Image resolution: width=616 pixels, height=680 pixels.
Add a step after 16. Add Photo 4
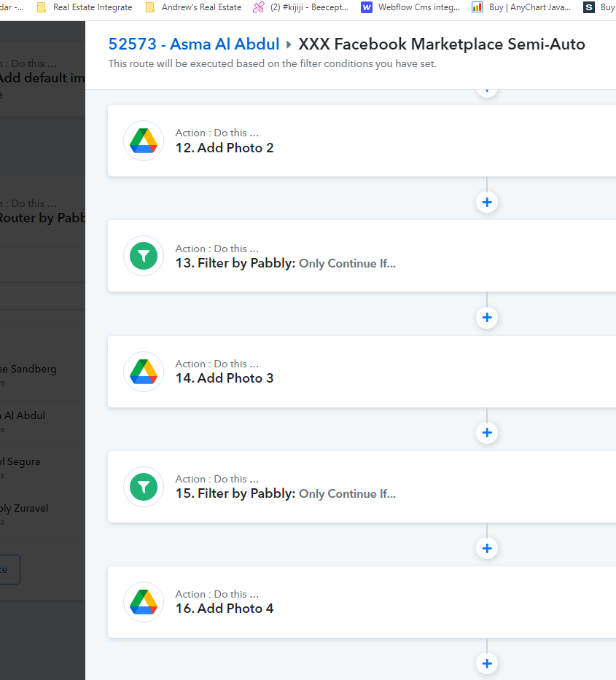(x=487, y=663)
